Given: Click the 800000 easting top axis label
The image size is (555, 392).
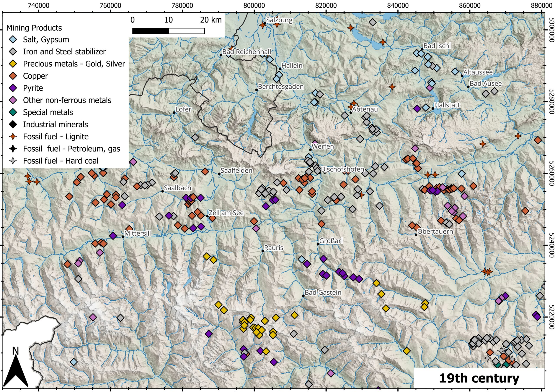Looking at the screenshot, I should (254, 5).
